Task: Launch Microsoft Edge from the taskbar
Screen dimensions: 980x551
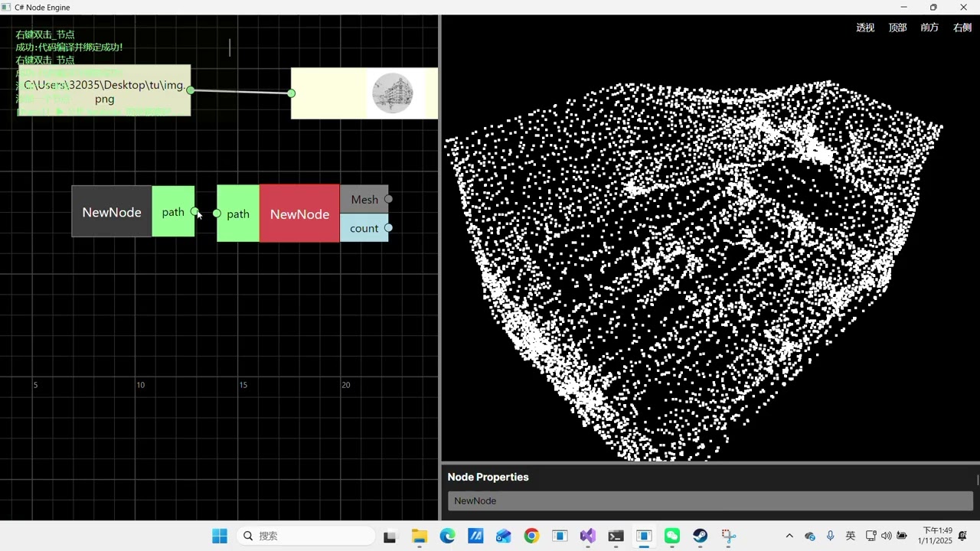Action: coord(447,536)
